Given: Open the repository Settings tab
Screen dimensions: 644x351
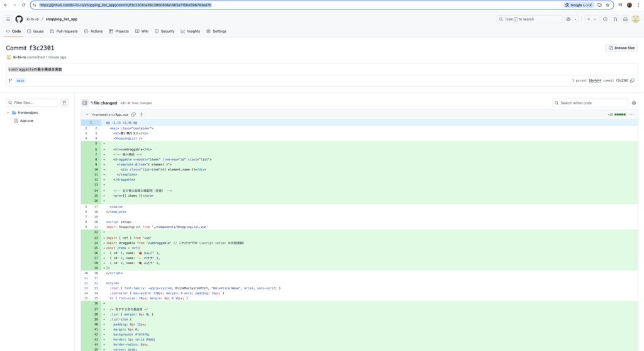Looking at the screenshot, I should coord(216,31).
